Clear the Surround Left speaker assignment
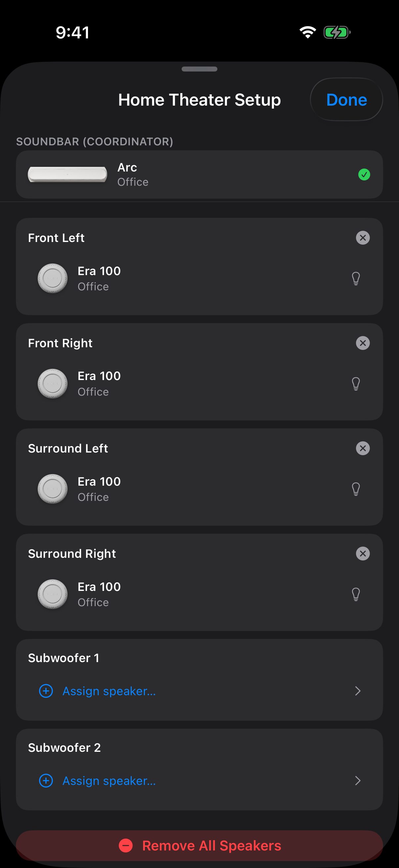399x868 pixels. 363,449
